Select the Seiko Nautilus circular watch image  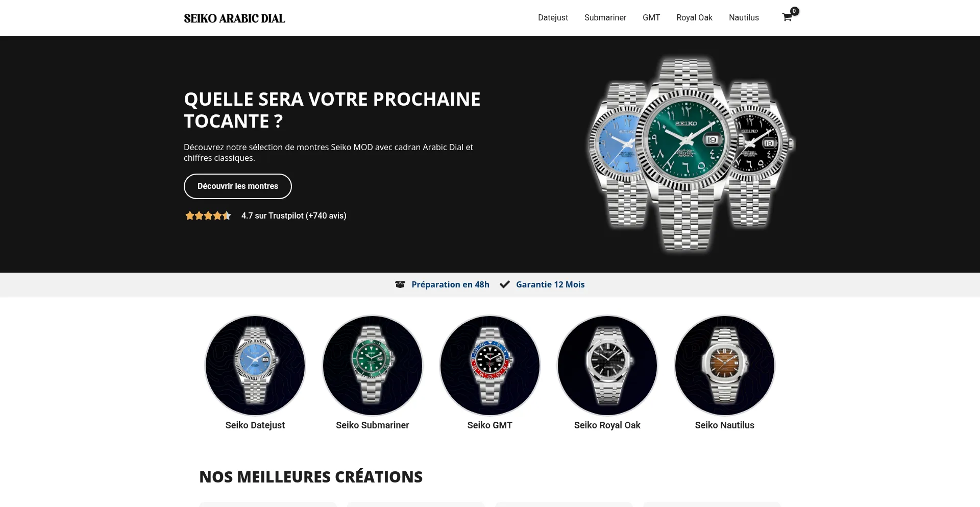pyautogui.click(x=725, y=366)
